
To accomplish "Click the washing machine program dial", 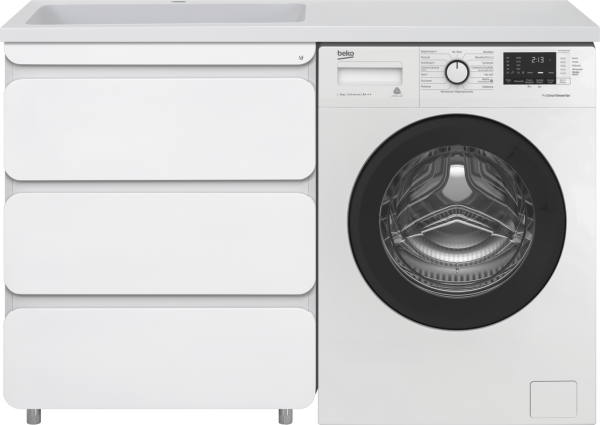I will [456, 72].
